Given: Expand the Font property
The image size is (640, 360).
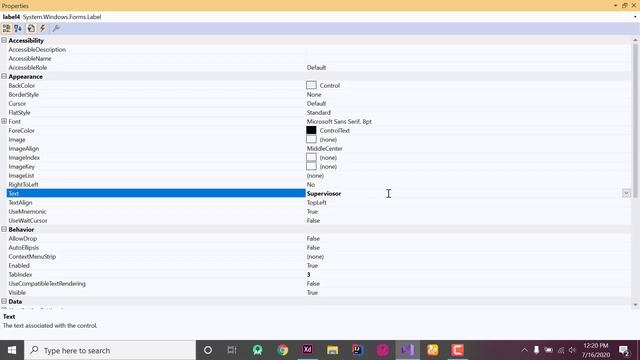Looking at the screenshot, I should pos(4,121).
